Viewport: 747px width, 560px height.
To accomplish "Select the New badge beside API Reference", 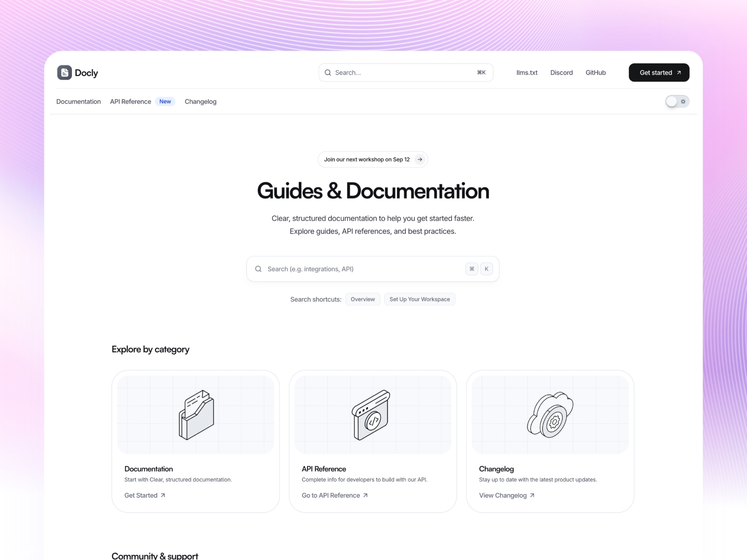I will tap(165, 101).
